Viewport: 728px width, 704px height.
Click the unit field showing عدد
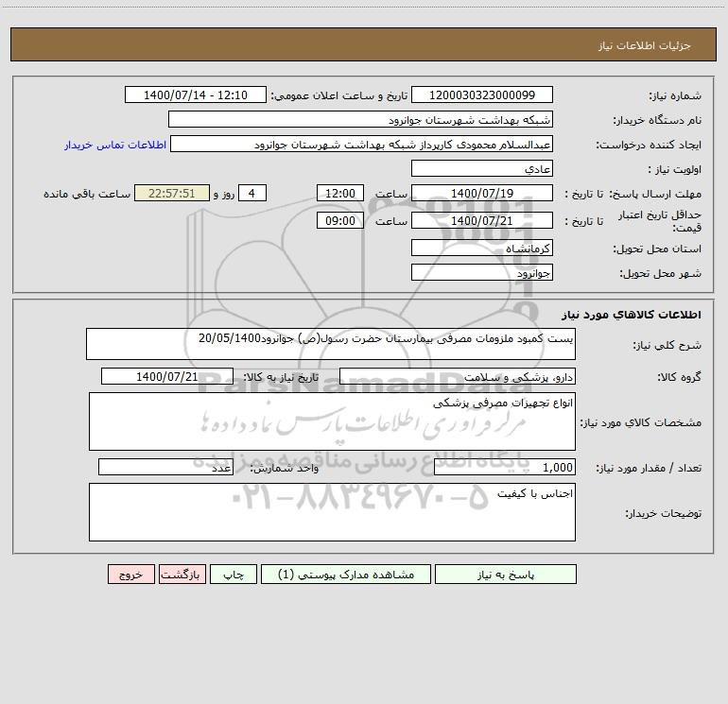[x=165, y=468]
